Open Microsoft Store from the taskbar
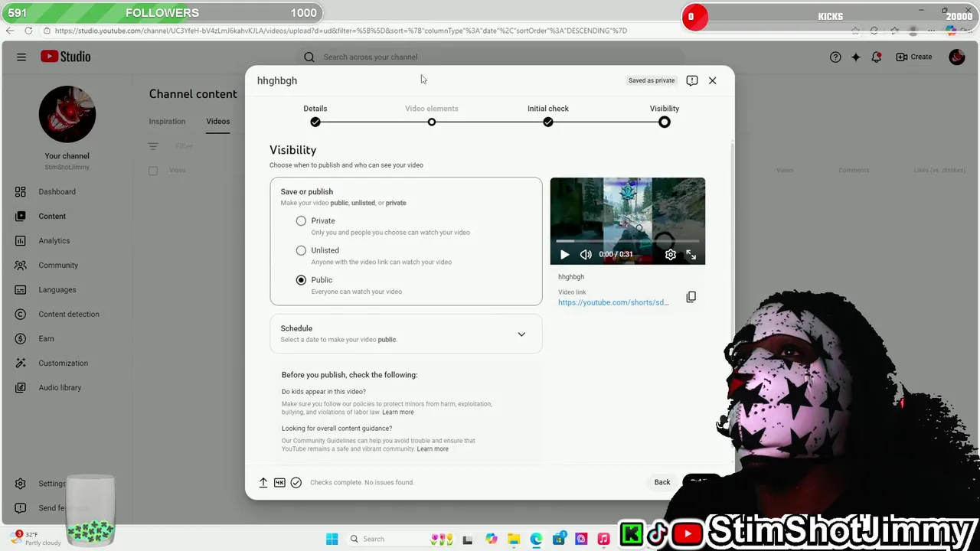980x551 pixels. 559,539
